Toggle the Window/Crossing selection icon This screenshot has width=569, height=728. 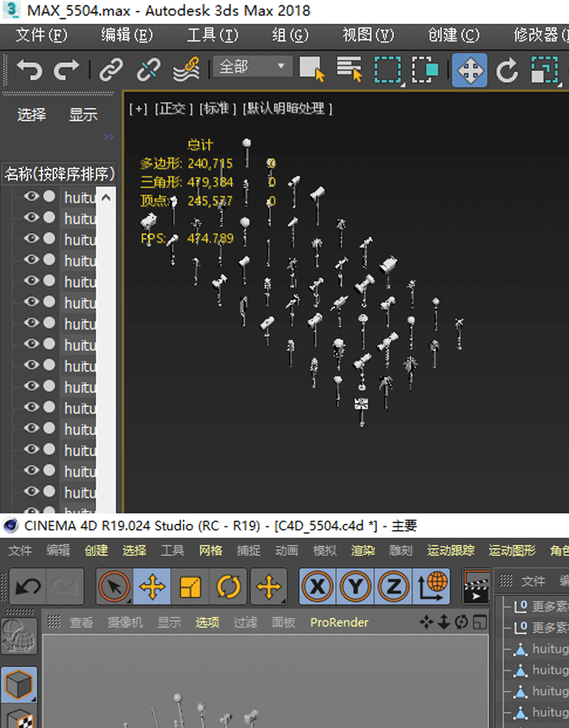pos(425,70)
